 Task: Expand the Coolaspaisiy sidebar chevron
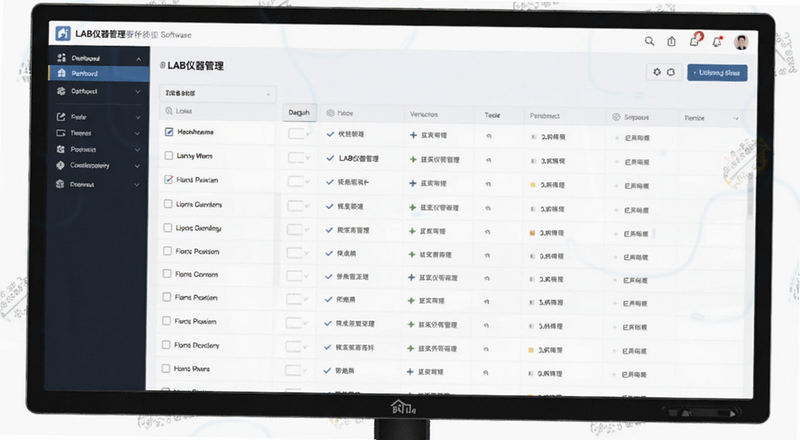click(137, 166)
